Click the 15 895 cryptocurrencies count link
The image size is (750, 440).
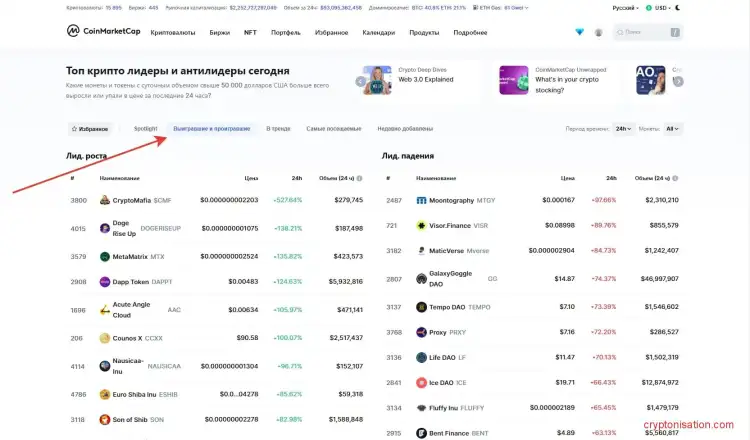(113, 8)
